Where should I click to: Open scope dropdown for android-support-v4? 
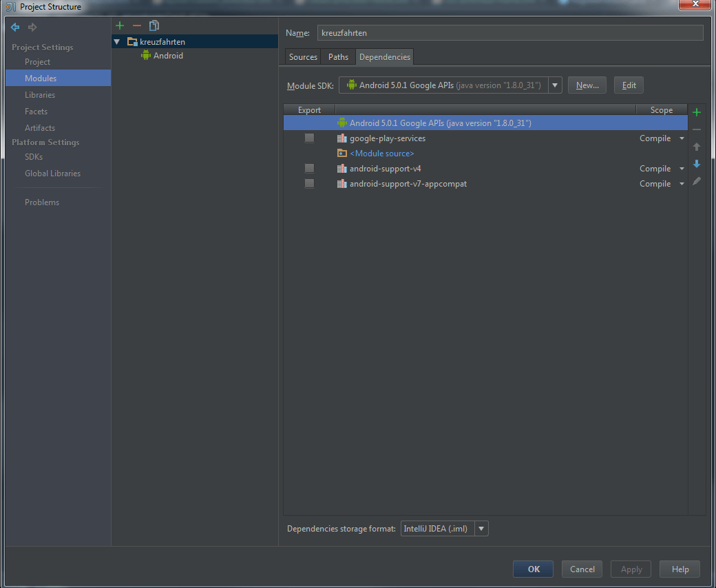[682, 169]
